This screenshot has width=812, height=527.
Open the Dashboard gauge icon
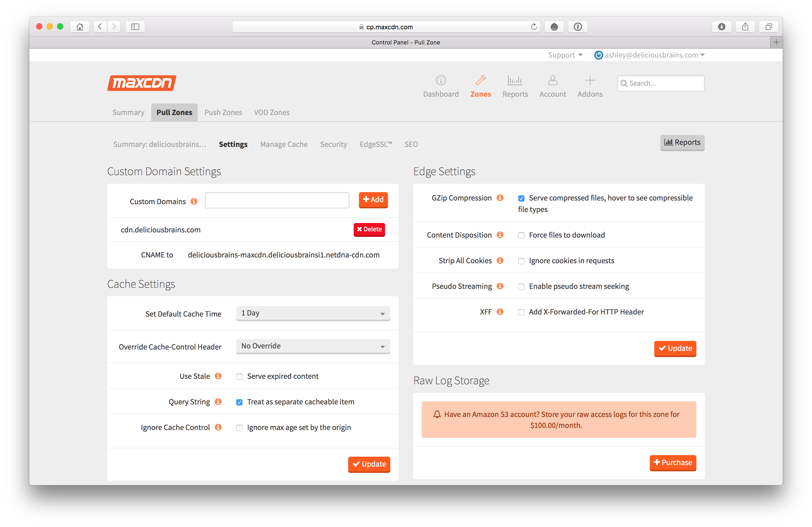(441, 81)
